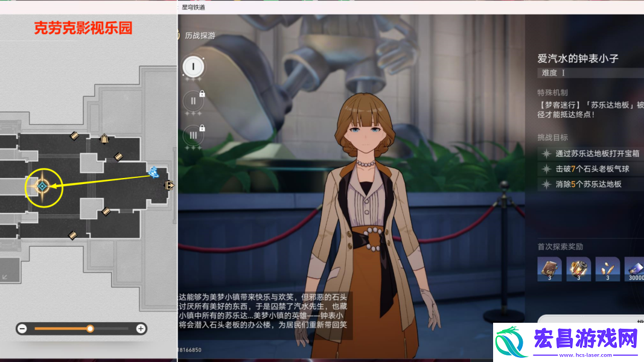Click stage title 爱汽水的钟表小子

coord(578,59)
